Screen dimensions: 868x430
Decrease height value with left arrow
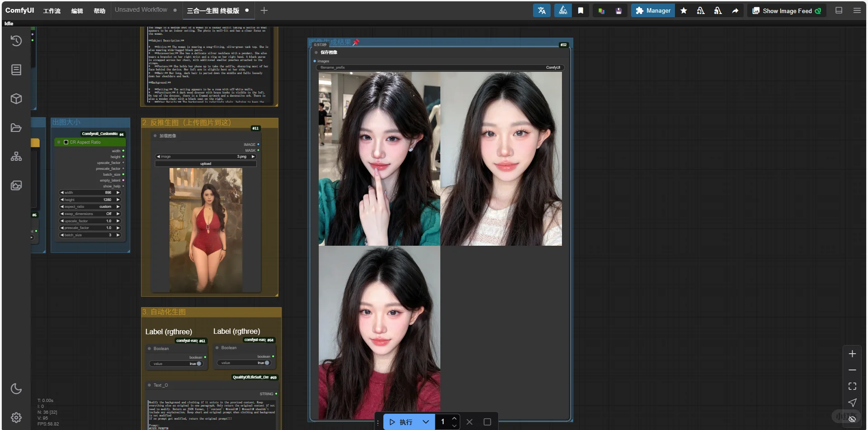click(x=62, y=200)
